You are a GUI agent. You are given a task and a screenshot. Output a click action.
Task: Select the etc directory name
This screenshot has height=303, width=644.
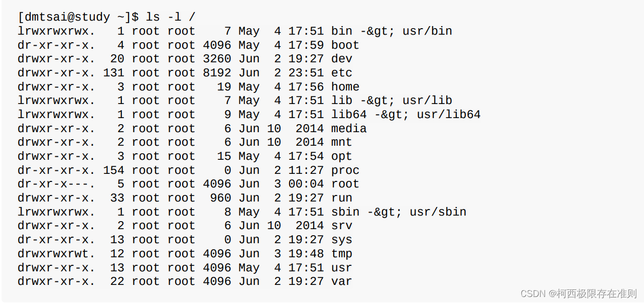click(341, 73)
